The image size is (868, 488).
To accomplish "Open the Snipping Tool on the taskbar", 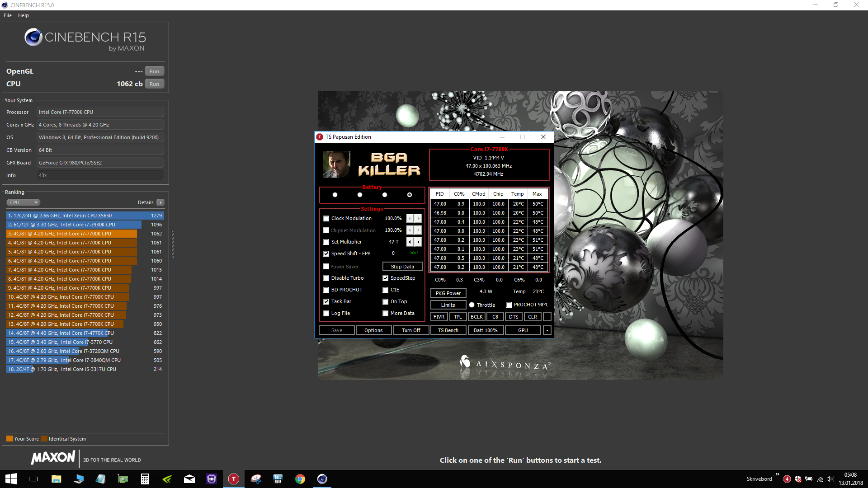I will coord(256,479).
